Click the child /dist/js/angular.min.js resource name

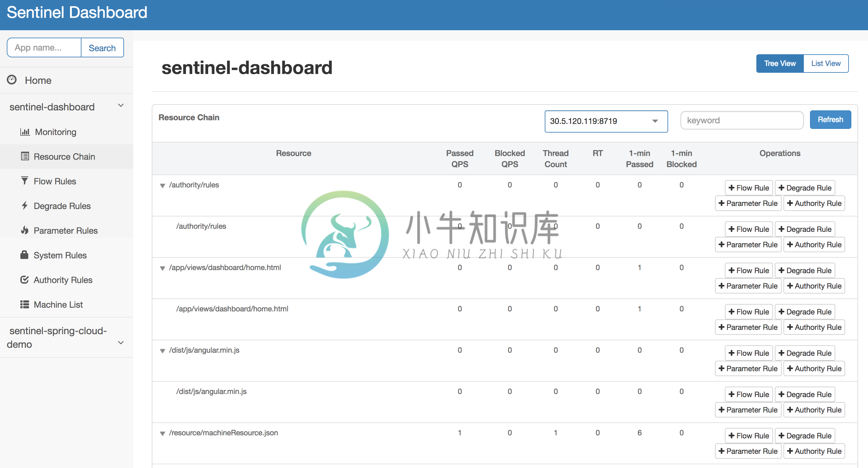[211, 392]
